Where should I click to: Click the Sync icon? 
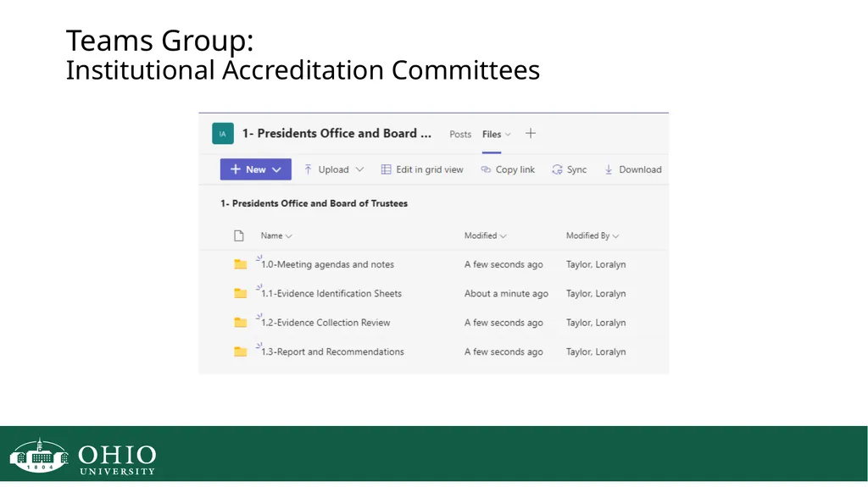(557, 169)
